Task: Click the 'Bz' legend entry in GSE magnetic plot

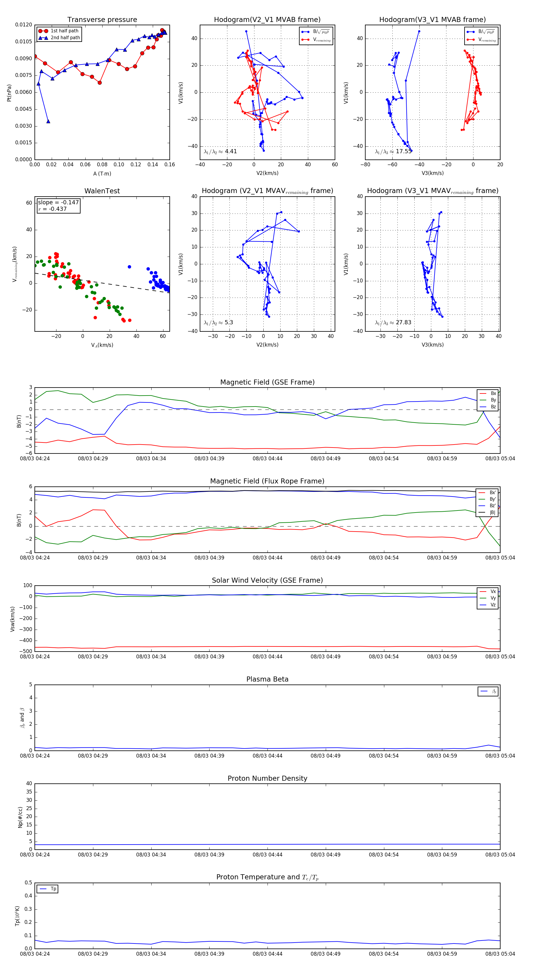Action: pyautogui.click(x=488, y=407)
